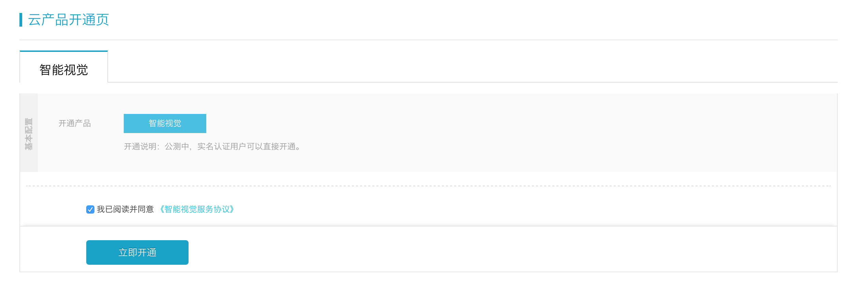Click the checkmark icon in the agreement checkbox
The image size is (868, 290).
pos(90,209)
